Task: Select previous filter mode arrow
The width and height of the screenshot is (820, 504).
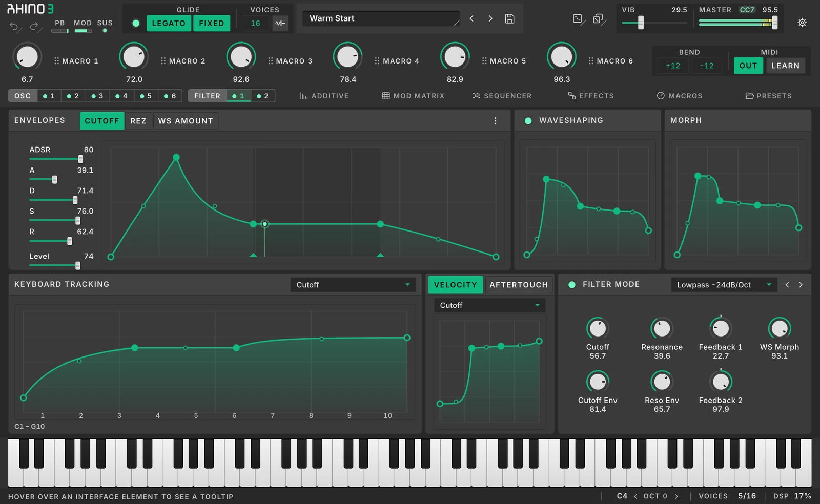Action: [x=787, y=285]
